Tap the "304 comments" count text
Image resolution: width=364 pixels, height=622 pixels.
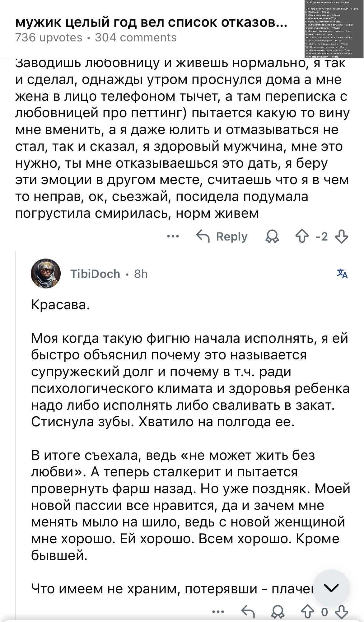(136, 38)
